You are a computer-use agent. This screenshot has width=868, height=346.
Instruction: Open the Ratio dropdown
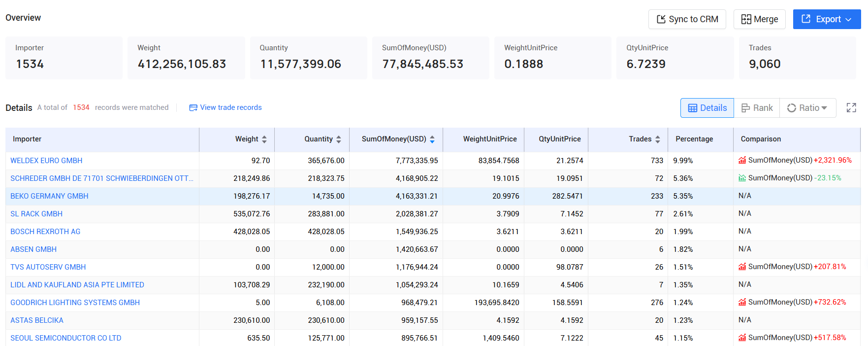[x=807, y=108]
